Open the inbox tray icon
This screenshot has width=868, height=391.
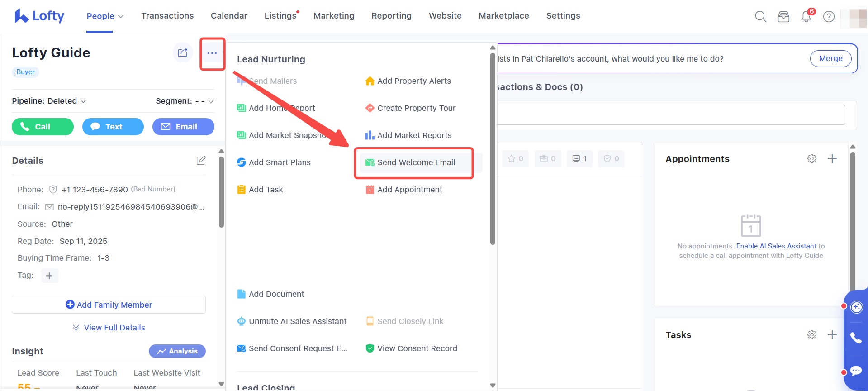[x=783, y=17]
